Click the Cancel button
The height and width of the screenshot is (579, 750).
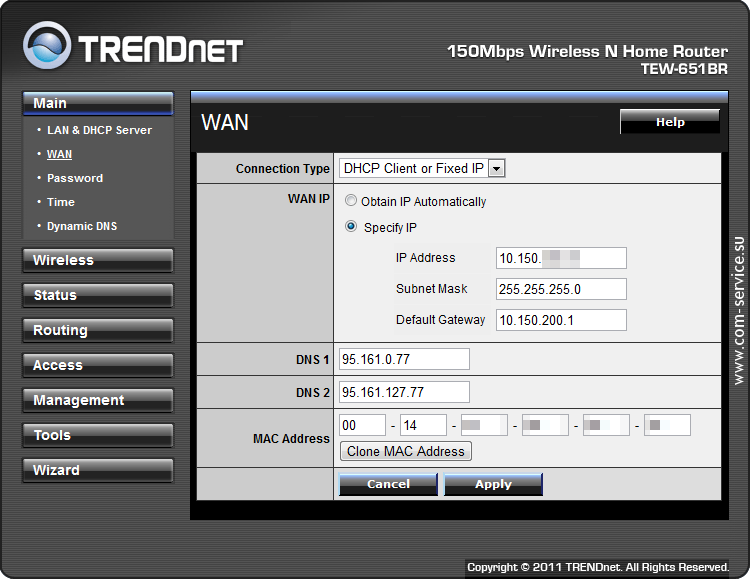coord(388,484)
